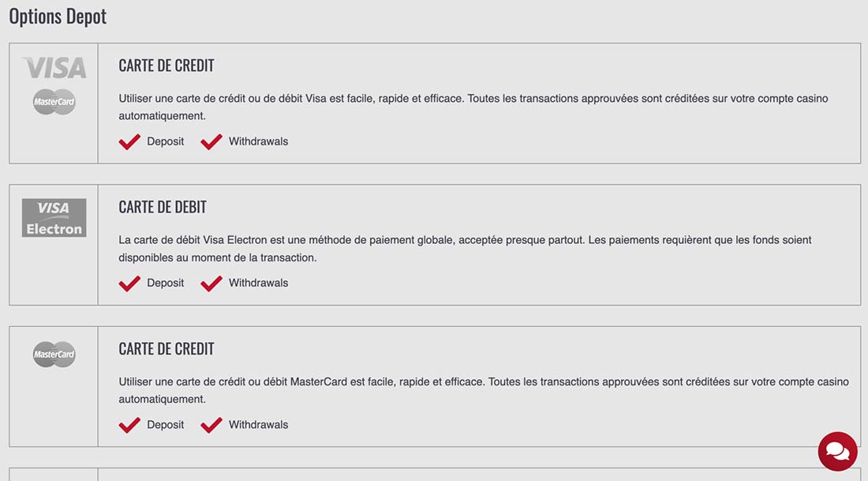Click Deposit checkmark in Carte de Debit row

[129, 284]
